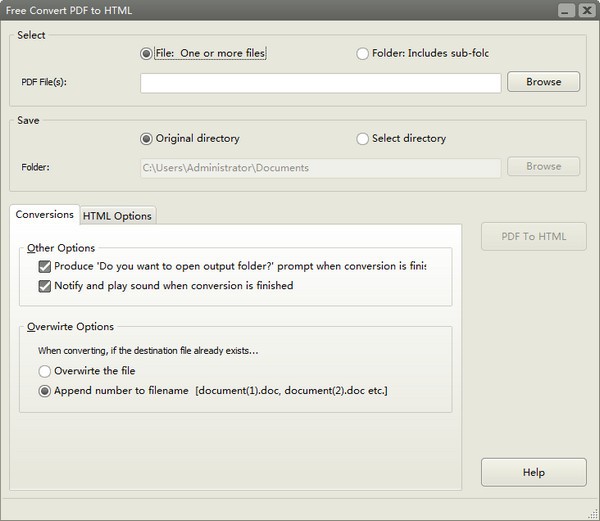Click the save Folder path field

point(320,167)
